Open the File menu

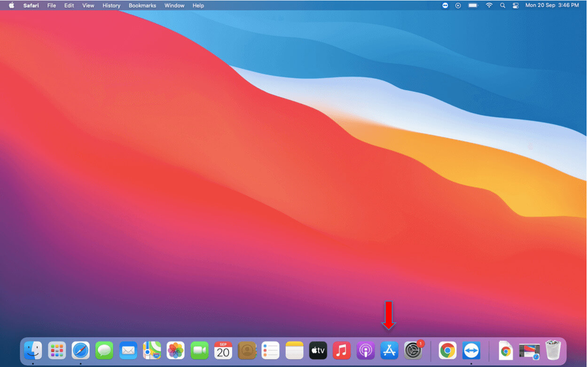tap(52, 6)
